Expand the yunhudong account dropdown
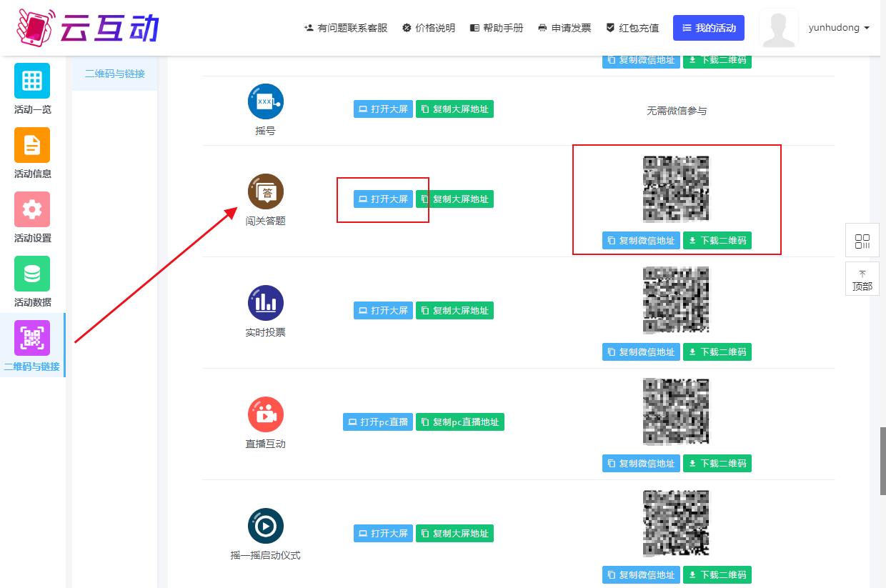The image size is (886, 588). click(839, 28)
